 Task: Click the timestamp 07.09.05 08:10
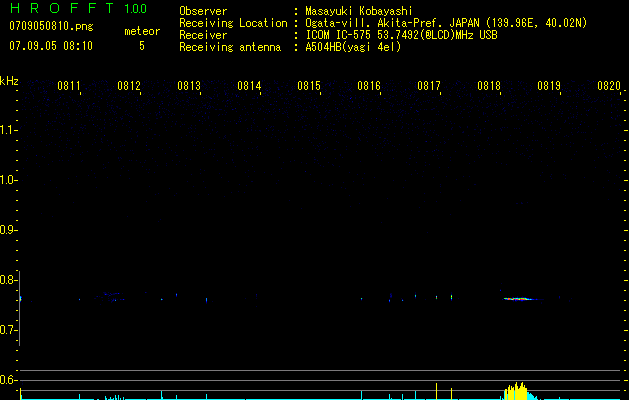[51, 46]
